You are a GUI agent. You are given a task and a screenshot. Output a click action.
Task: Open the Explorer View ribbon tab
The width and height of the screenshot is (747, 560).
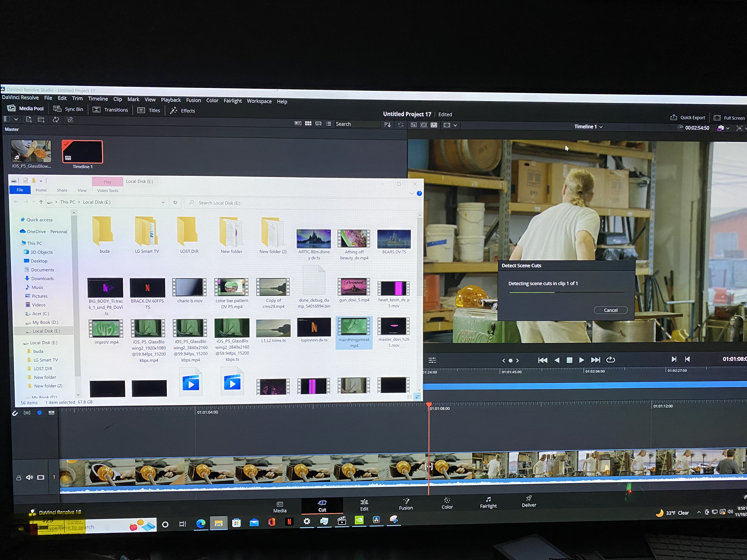[x=82, y=190]
